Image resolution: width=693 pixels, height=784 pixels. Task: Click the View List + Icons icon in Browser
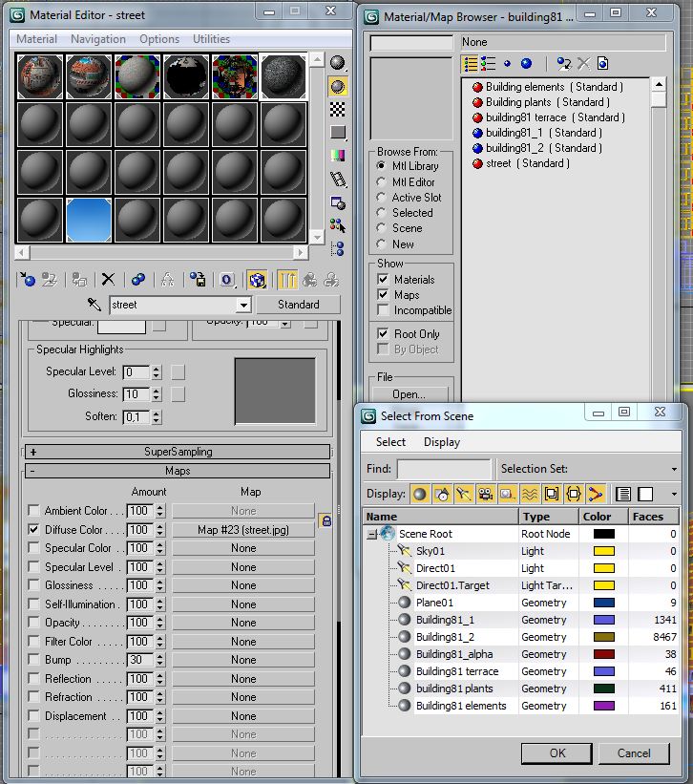tap(488, 63)
